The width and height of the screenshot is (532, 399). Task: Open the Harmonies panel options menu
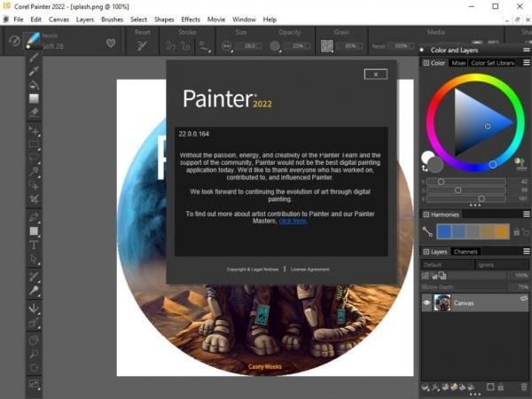(x=526, y=214)
